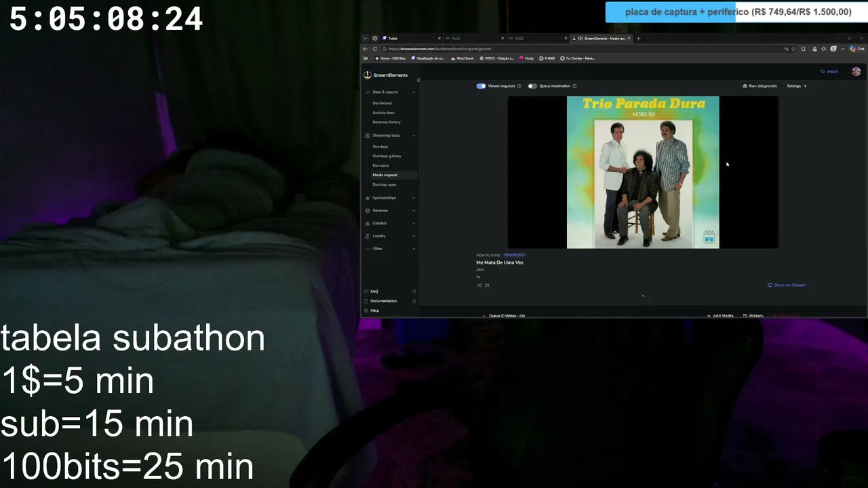Open FAQ external link icon
The image size is (868, 488).
414,291
